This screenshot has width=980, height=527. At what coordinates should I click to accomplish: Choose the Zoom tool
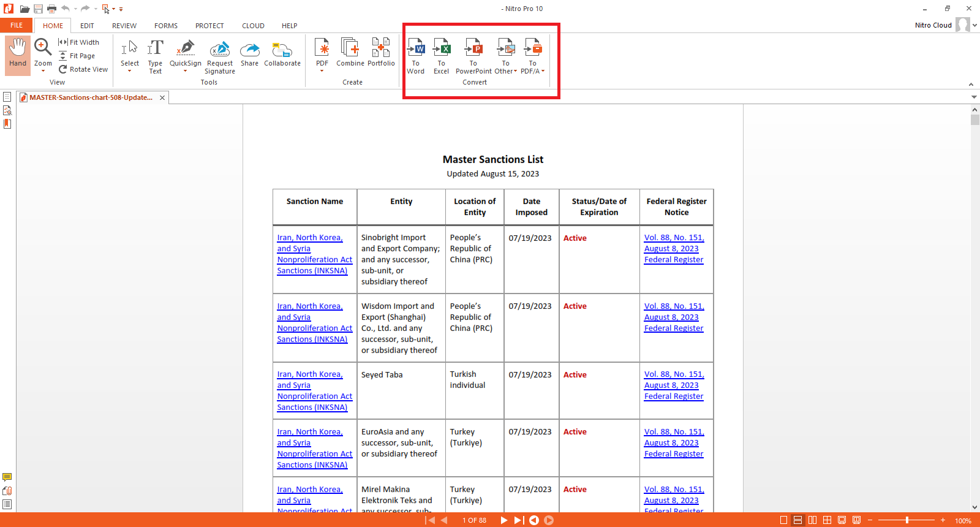point(43,51)
